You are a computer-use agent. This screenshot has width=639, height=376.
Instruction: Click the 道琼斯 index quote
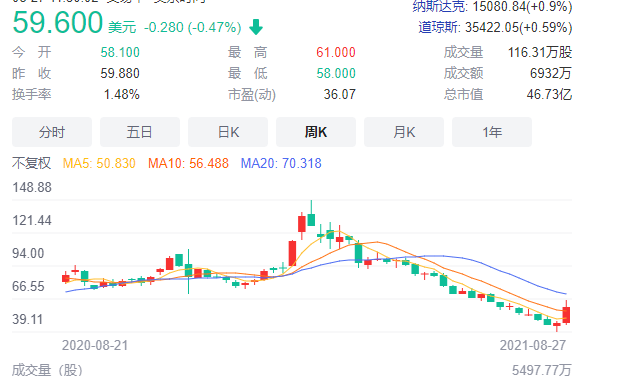[495, 27]
